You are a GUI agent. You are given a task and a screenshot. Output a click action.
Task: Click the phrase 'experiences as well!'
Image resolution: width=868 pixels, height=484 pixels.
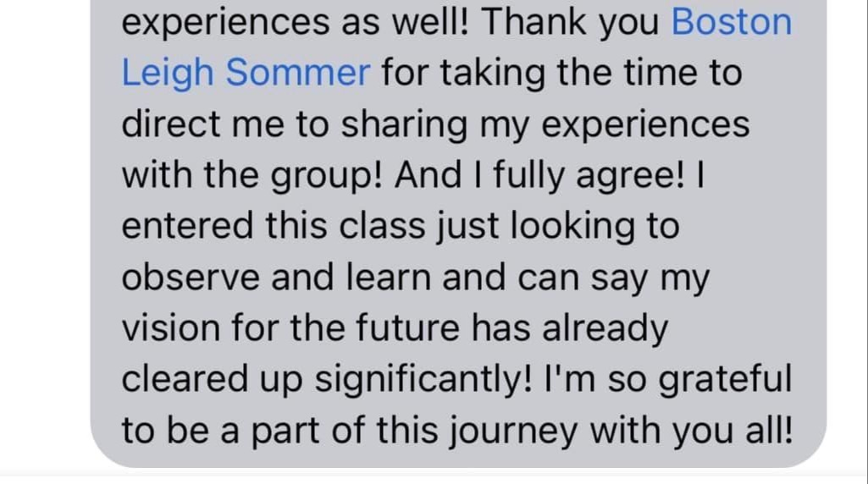(x=295, y=22)
